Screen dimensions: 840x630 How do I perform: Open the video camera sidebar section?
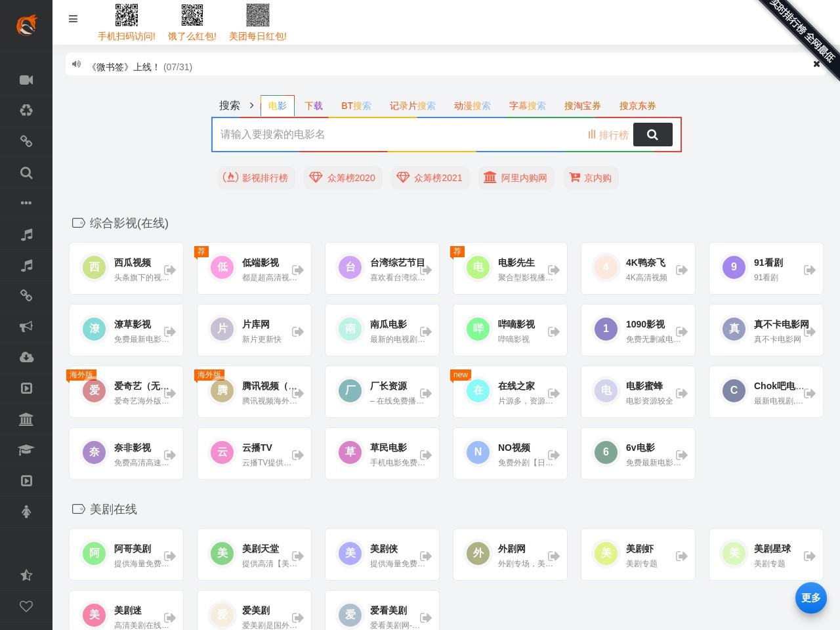coord(26,80)
